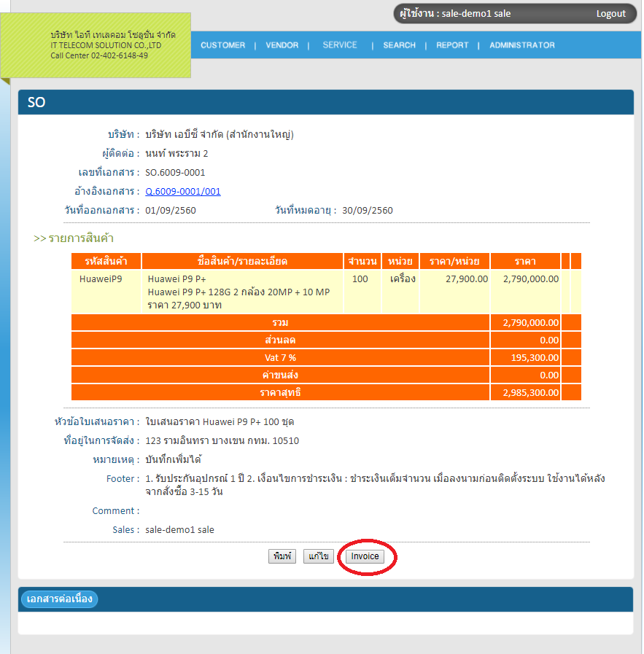Image resolution: width=644 pixels, height=654 pixels.
Task: Select the Vat 7 % amount 195,300.00
Action: (x=535, y=358)
